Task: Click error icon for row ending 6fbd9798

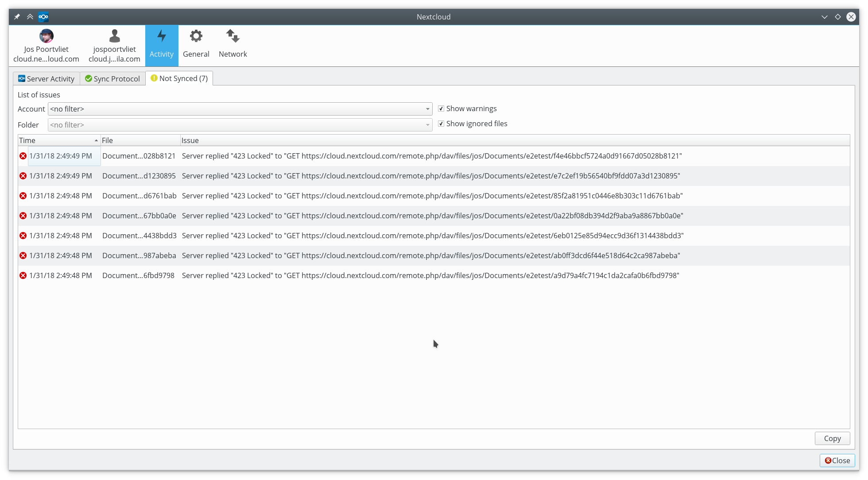Action: tap(23, 275)
